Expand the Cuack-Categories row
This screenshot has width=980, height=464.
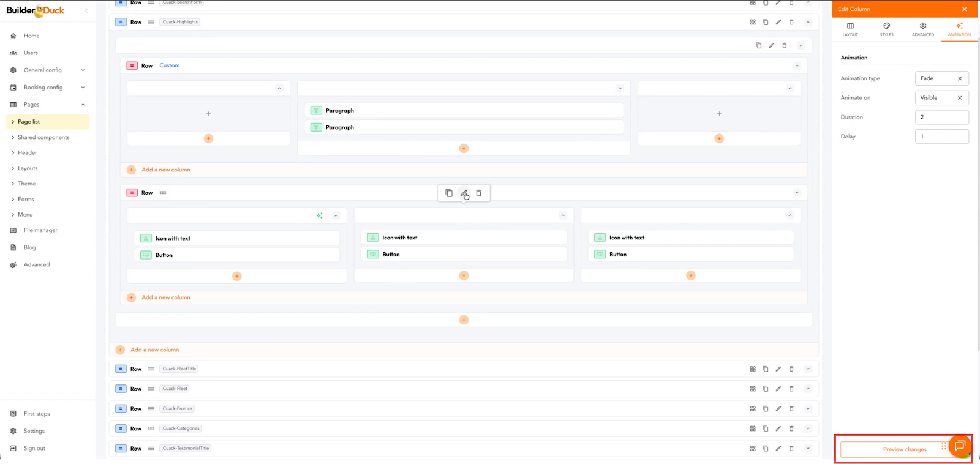pyautogui.click(x=808, y=428)
